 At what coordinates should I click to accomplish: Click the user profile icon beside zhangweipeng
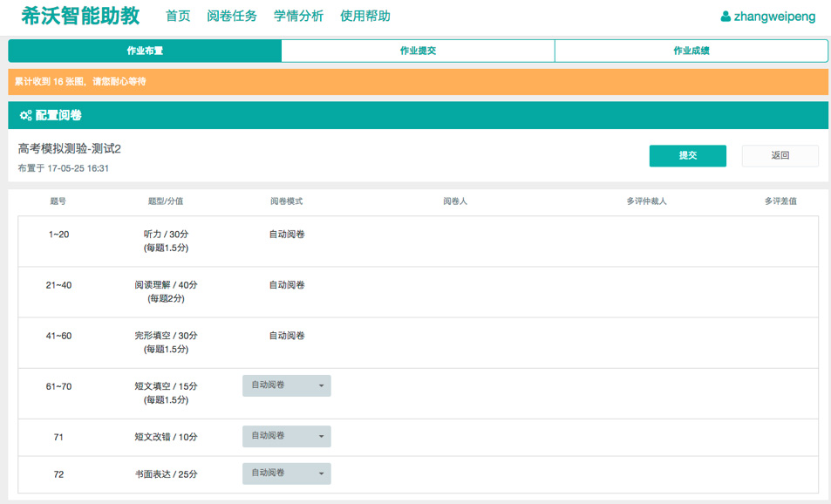point(725,17)
